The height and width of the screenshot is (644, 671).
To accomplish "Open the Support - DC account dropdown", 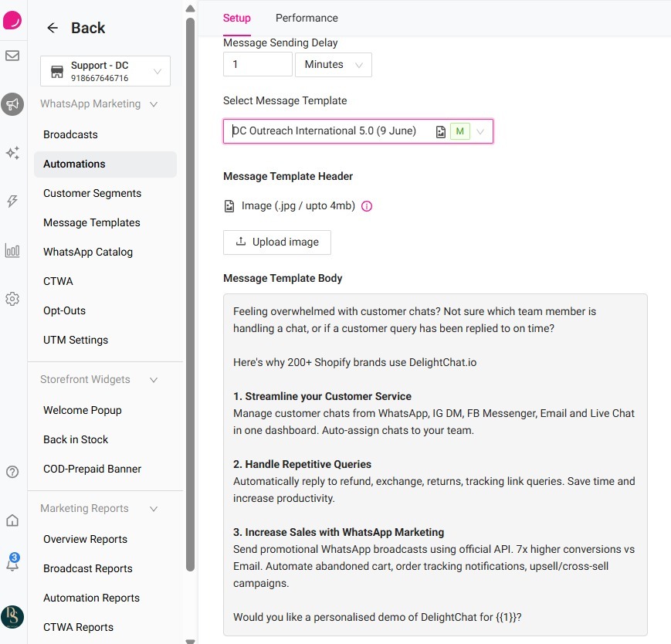I will point(105,71).
